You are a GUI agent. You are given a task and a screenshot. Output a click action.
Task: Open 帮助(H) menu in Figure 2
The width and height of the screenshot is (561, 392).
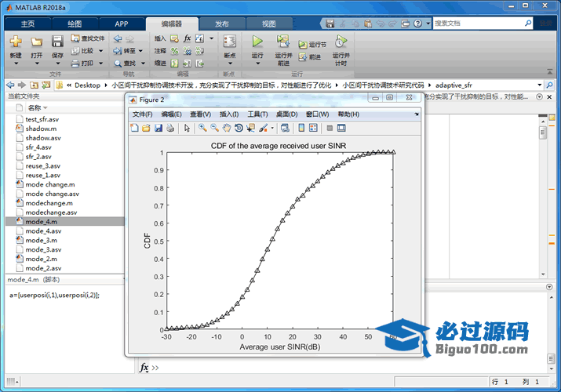[348, 114]
